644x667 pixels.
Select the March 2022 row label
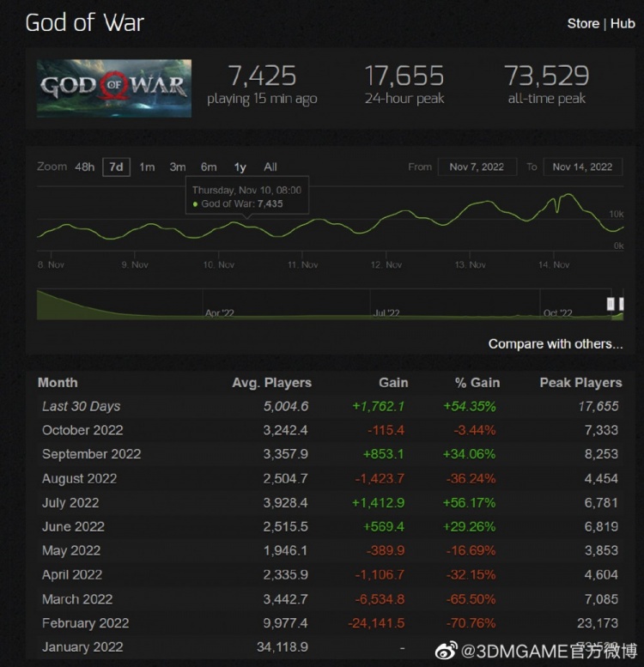pyautogui.click(x=77, y=599)
